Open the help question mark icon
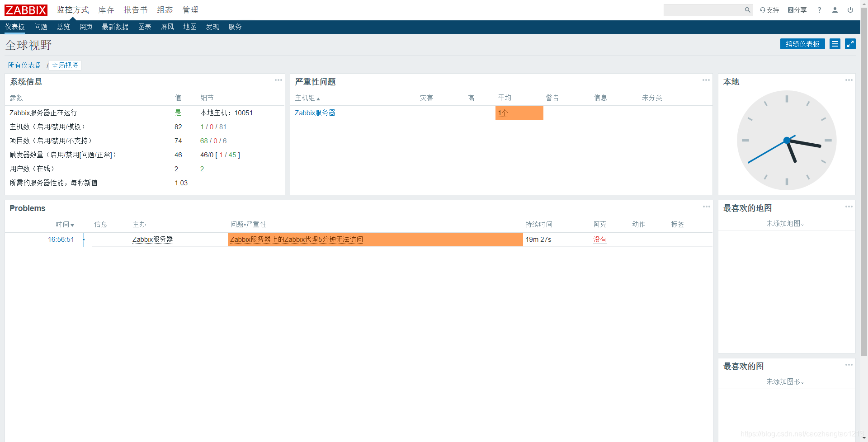Viewport: 868px width, 442px height. [x=819, y=10]
